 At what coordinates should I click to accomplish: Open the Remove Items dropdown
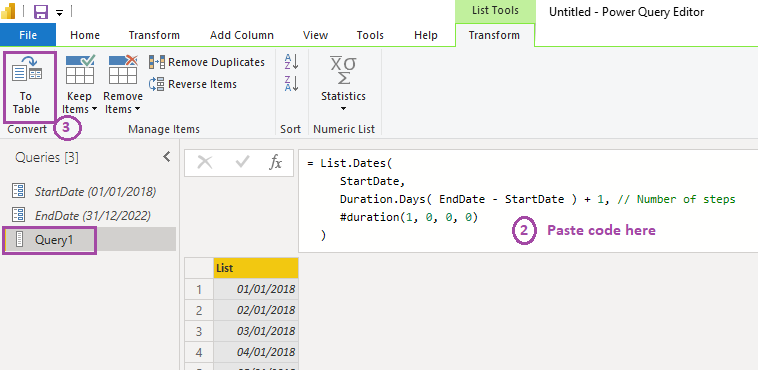[x=123, y=85]
